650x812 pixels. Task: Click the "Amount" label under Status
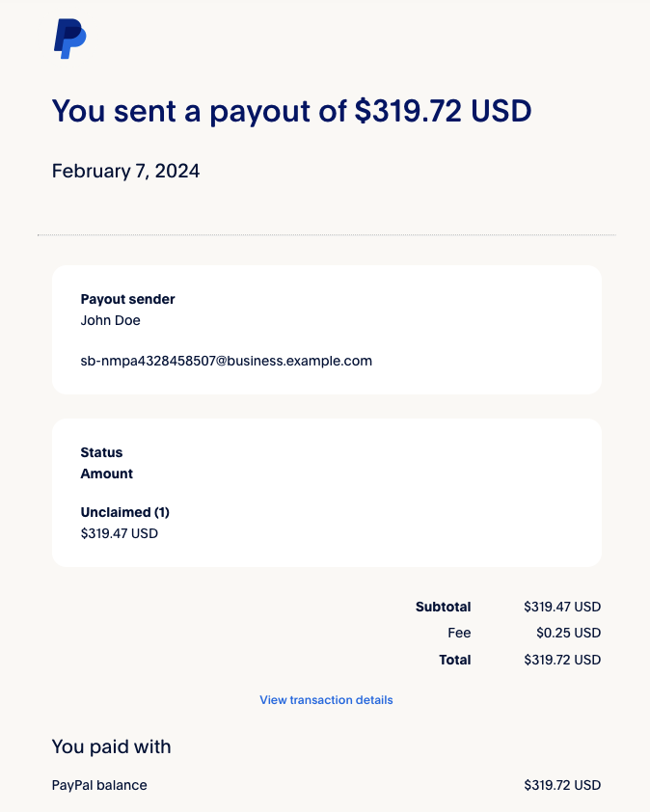(106, 474)
